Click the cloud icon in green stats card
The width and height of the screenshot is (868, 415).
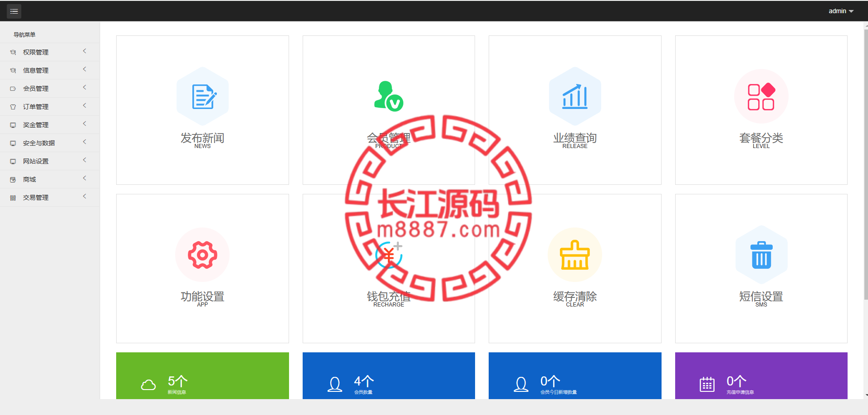pyautogui.click(x=148, y=385)
